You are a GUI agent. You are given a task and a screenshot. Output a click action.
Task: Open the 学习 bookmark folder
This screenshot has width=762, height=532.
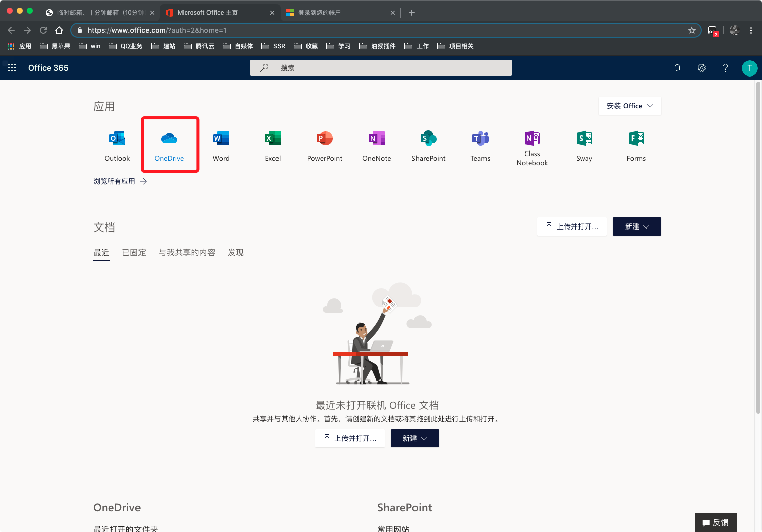(x=338, y=46)
